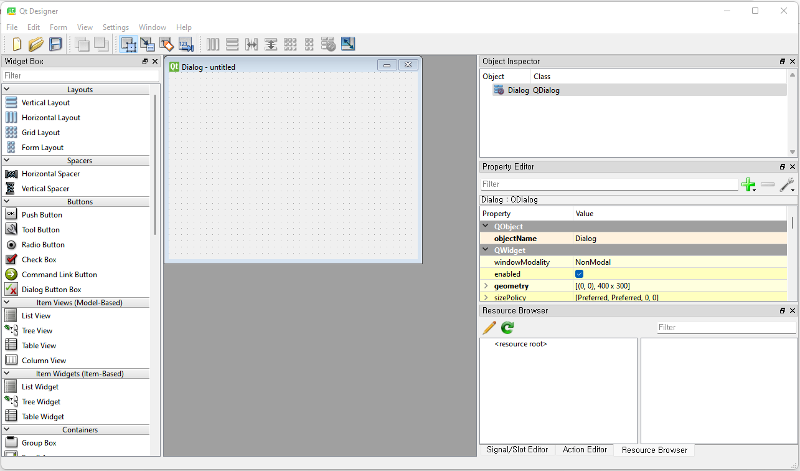Collapse the Layouts category

pos(7,89)
